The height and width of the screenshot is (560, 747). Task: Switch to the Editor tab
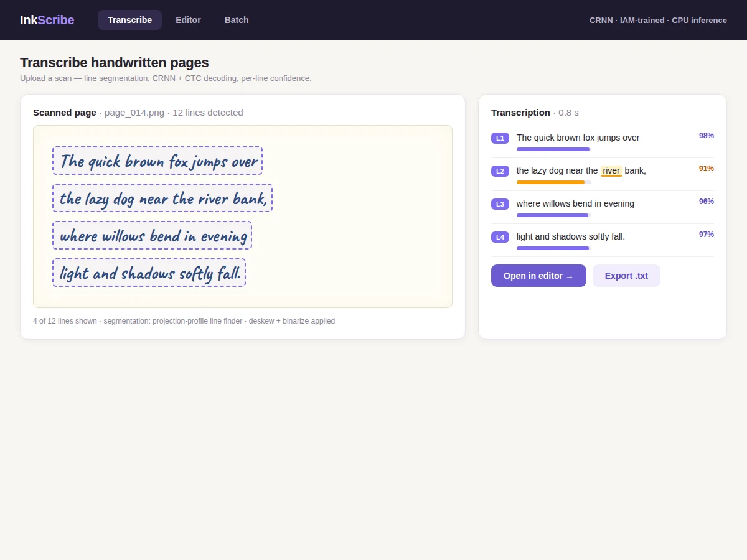(188, 20)
